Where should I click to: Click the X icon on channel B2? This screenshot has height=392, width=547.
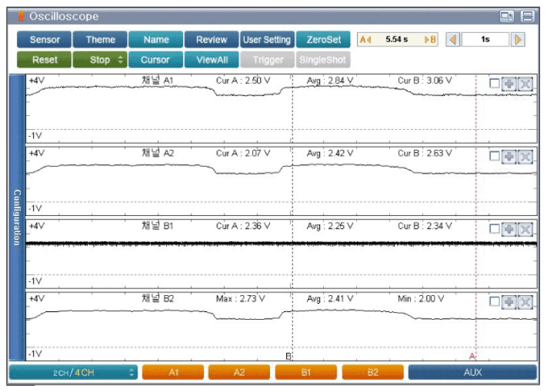525,302
